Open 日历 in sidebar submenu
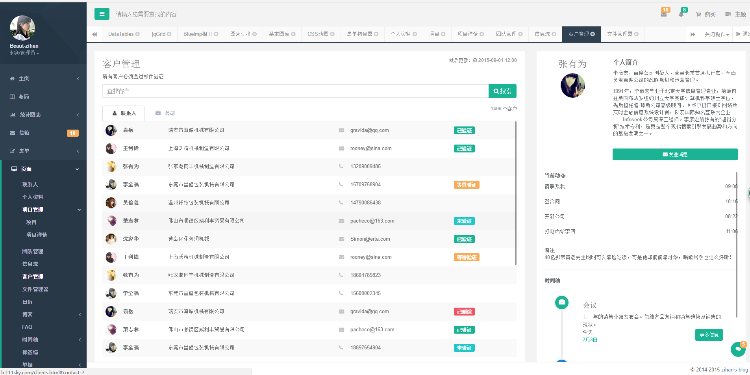The height and width of the screenshot is (375, 750). click(27, 302)
